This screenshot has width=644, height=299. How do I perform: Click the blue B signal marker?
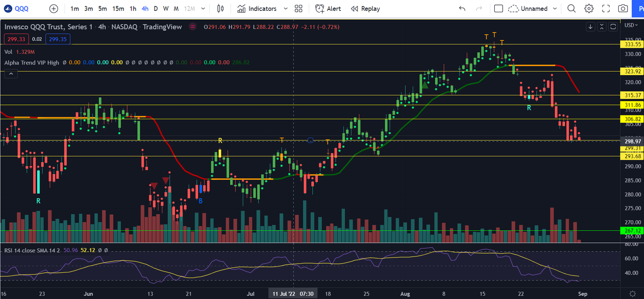click(201, 201)
